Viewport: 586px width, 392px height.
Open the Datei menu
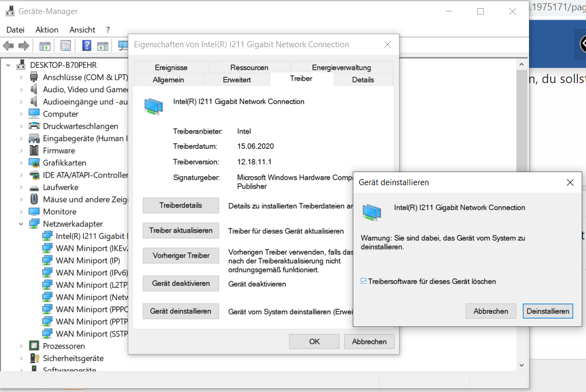(15, 30)
